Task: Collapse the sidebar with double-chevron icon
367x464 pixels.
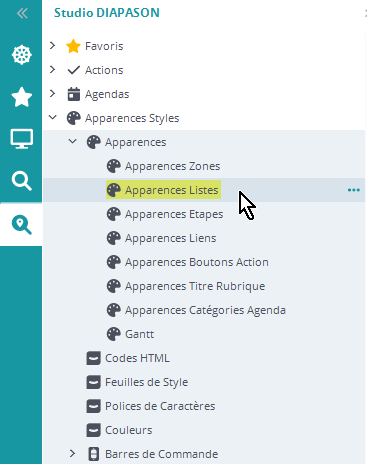Action: 22,13
